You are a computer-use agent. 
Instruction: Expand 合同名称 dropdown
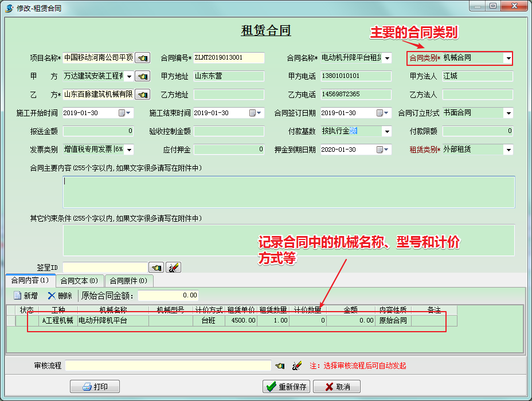(387, 58)
